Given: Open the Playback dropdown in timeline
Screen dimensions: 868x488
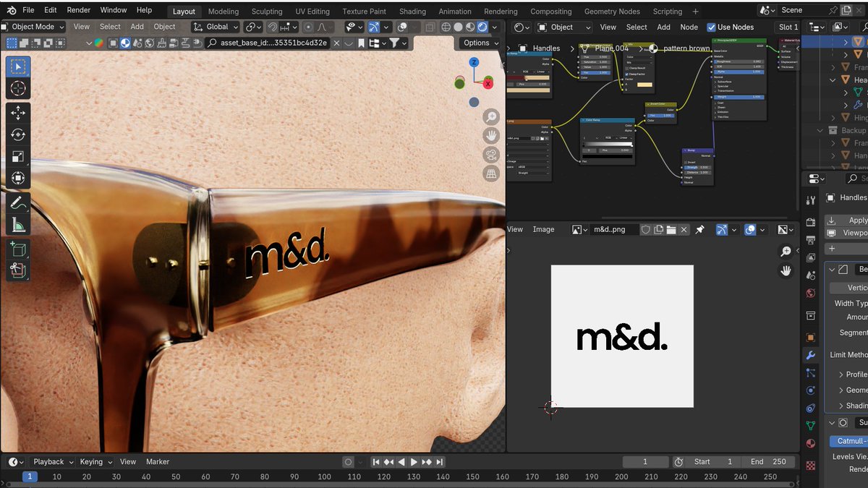Looking at the screenshot, I should (x=54, y=462).
